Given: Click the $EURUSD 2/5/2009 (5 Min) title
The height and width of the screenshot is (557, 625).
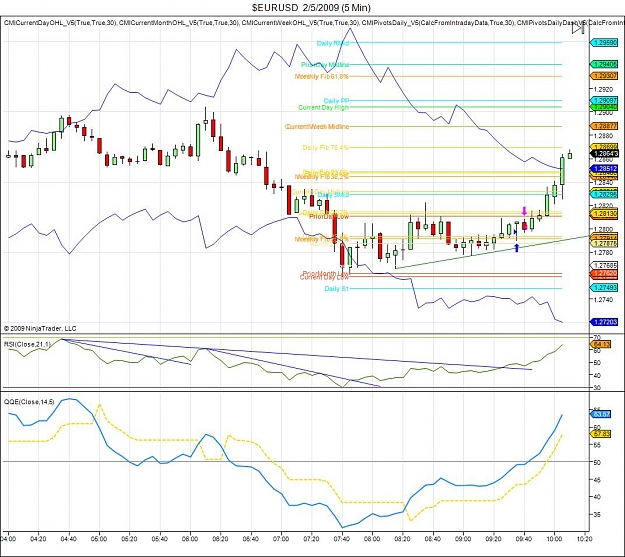Looking at the screenshot, I should pos(311,7).
